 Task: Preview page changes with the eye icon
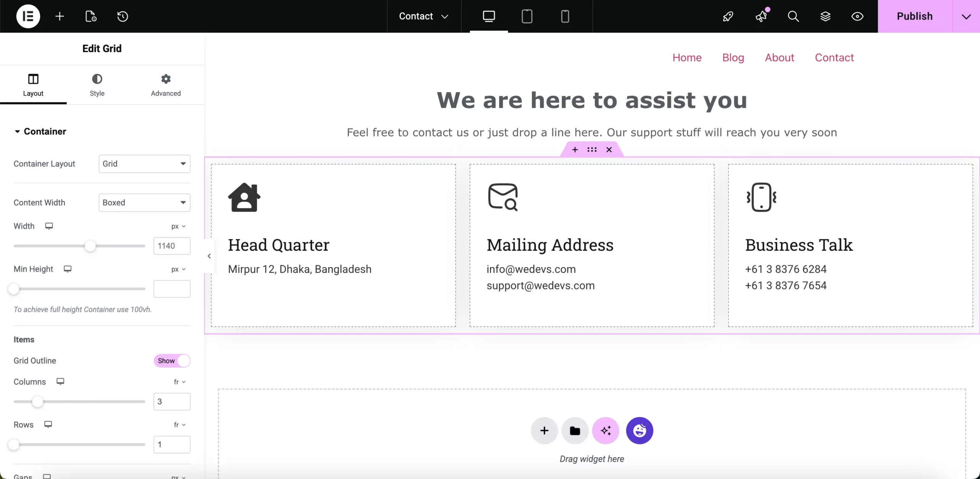857,16
